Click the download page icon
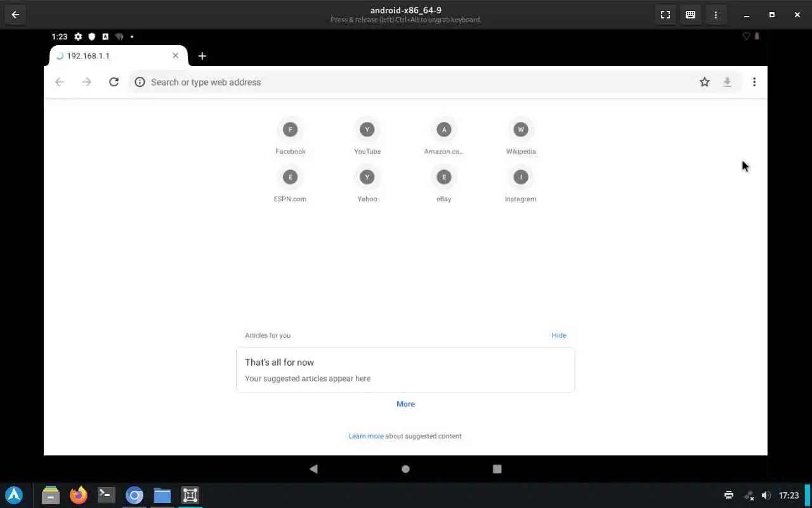Image resolution: width=812 pixels, height=508 pixels. tap(727, 82)
